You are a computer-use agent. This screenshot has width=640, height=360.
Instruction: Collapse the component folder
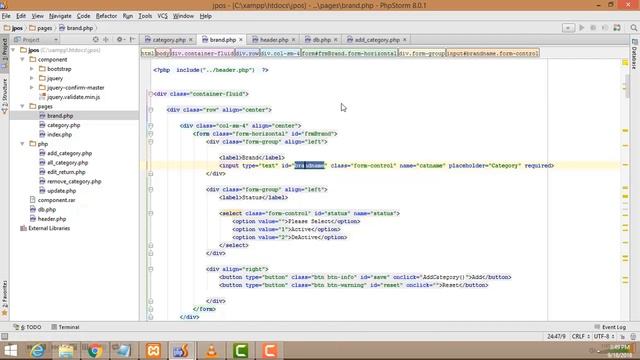tap(23, 60)
